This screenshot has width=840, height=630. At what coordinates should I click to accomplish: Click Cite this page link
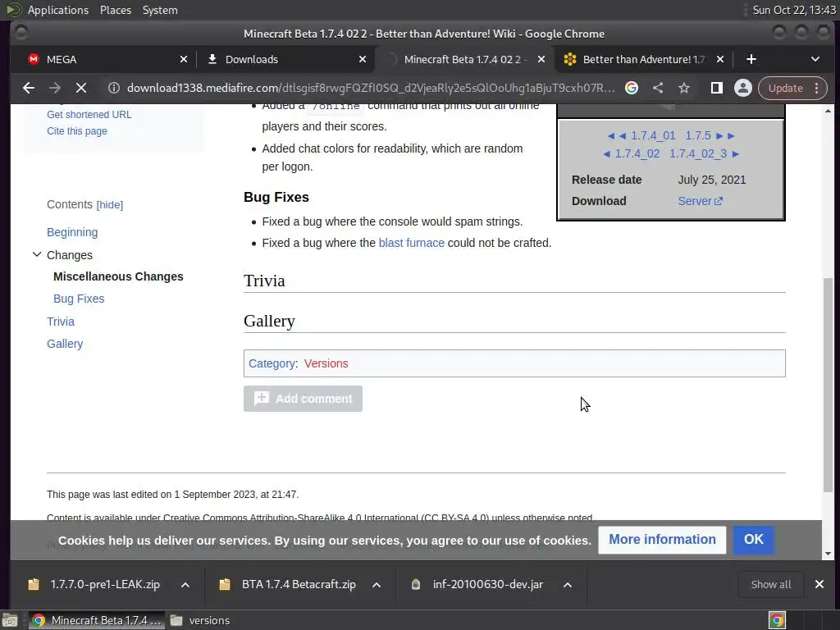pyautogui.click(x=76, y=131)
